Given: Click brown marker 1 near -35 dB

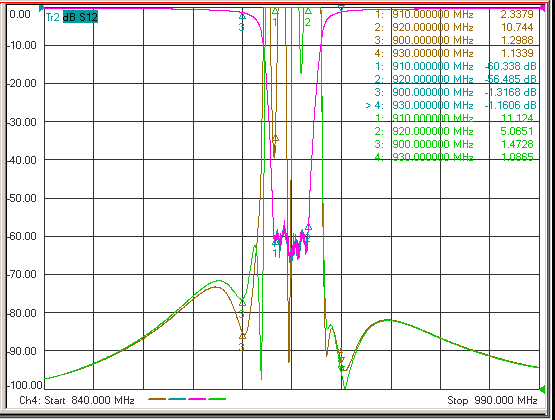Looking at the screenshot, I should tap(275, 139).
